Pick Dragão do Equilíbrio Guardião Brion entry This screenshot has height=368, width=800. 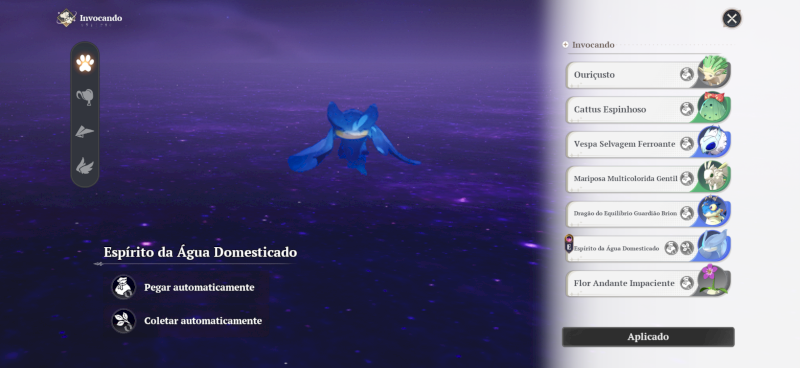tap(648, 213)
